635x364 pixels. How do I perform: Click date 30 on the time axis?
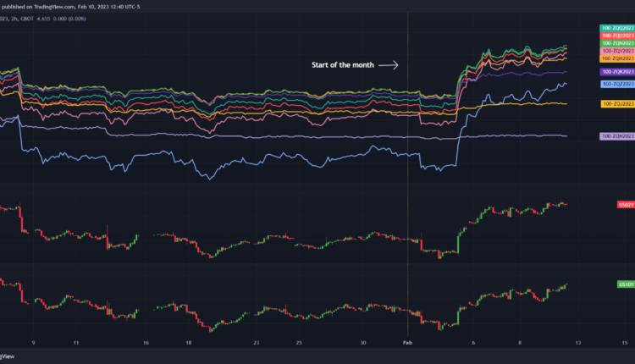pos(364,343)
